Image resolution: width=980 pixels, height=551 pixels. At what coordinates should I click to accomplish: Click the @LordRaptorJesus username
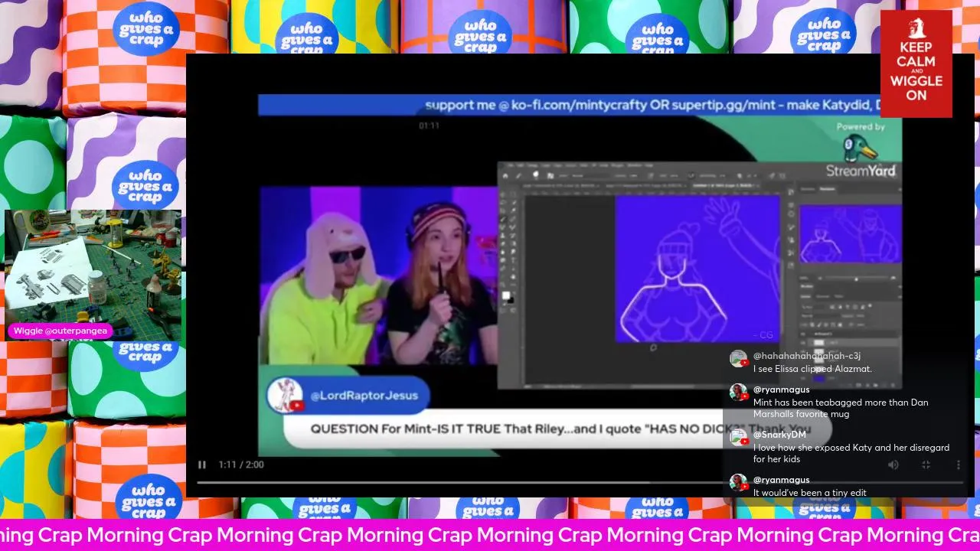click(364, 396)
